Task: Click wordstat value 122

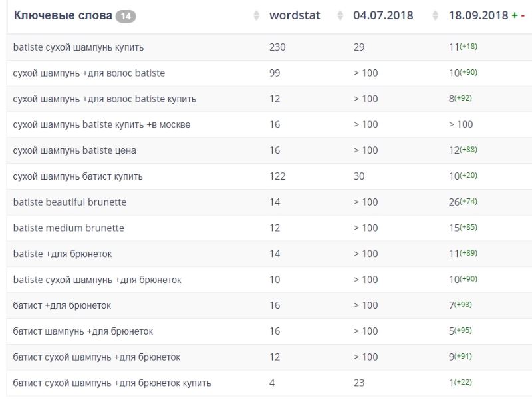Action: (x=277, y=176)
